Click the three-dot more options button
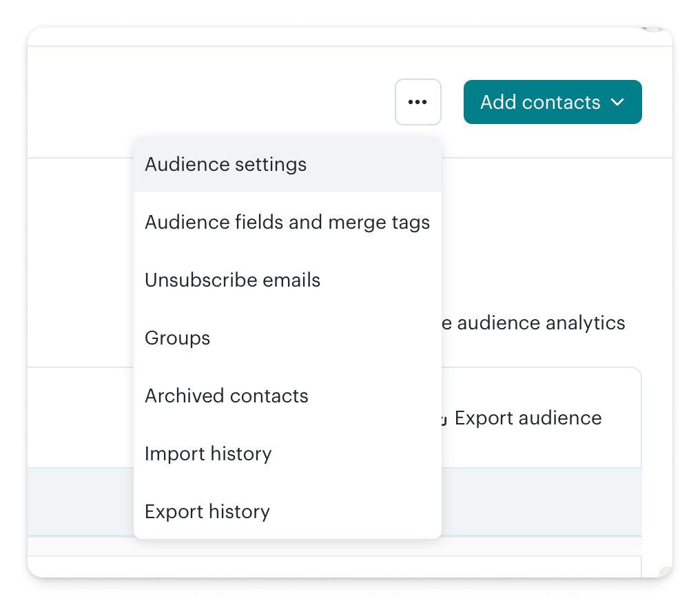 [418, 102]
